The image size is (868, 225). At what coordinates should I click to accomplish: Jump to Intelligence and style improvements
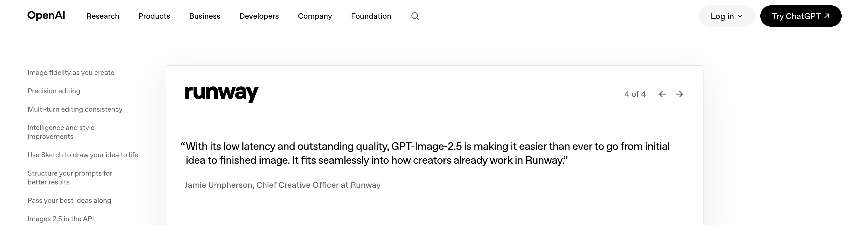[x=61, y=132]
